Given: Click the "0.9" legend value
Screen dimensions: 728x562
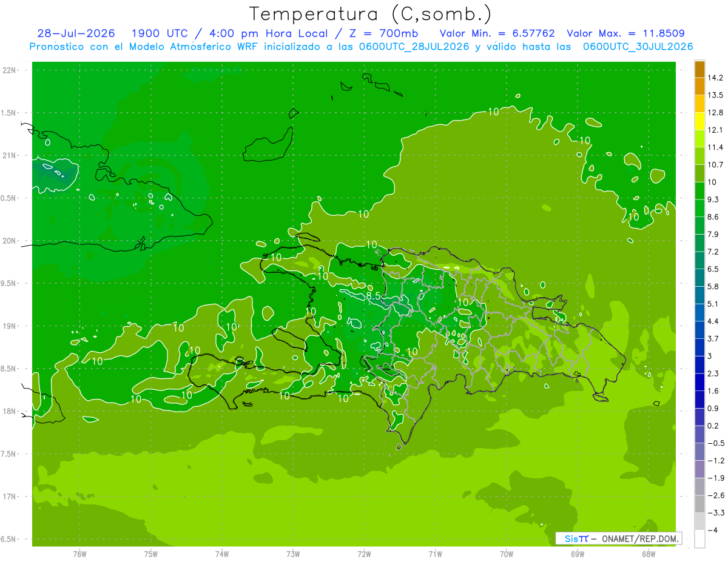Looking at the screenshot, I should pyautogui.click(x=713, y=408).
